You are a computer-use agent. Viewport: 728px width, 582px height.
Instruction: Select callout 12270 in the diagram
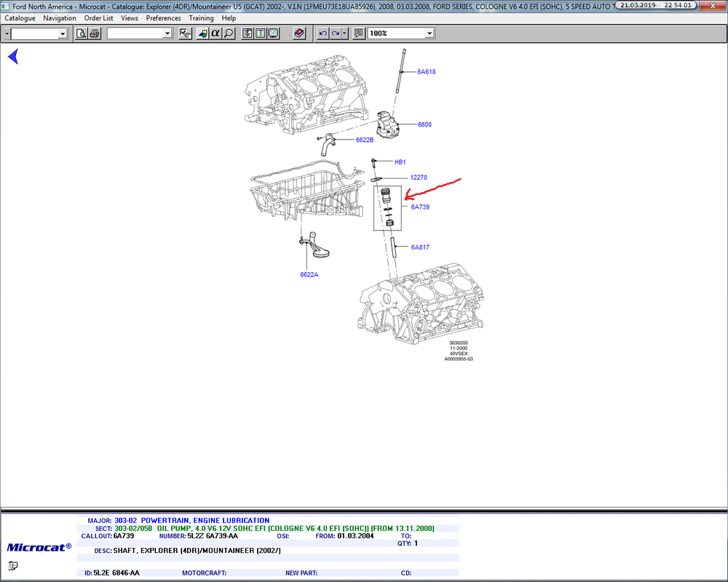tap(419, 178)
